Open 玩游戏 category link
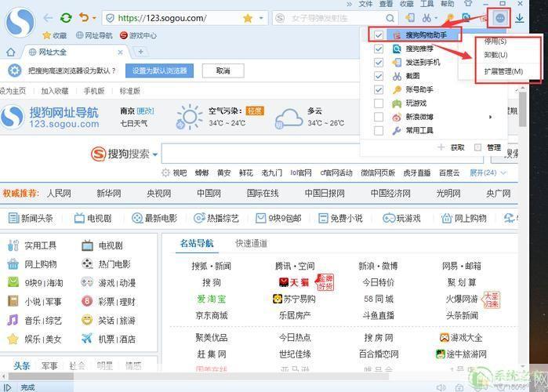This screenshot has height=392, width=548. click(401, 219)
